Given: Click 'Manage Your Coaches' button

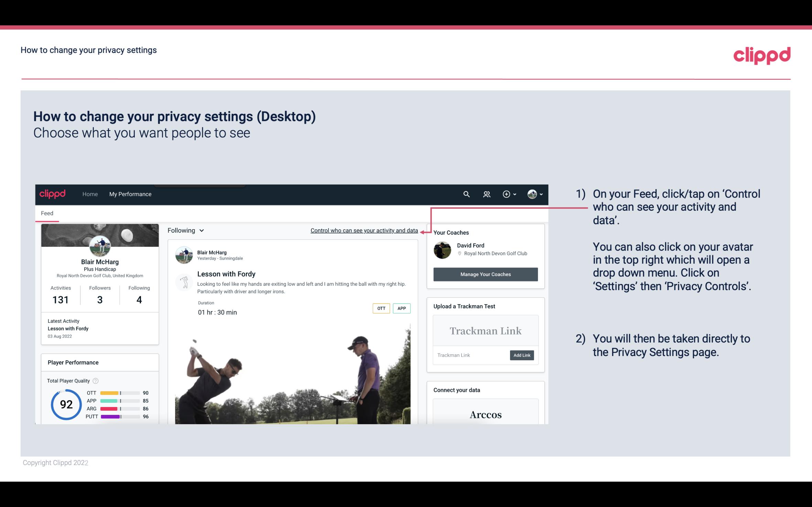Looking at the screenshot, I should (485, 275).
